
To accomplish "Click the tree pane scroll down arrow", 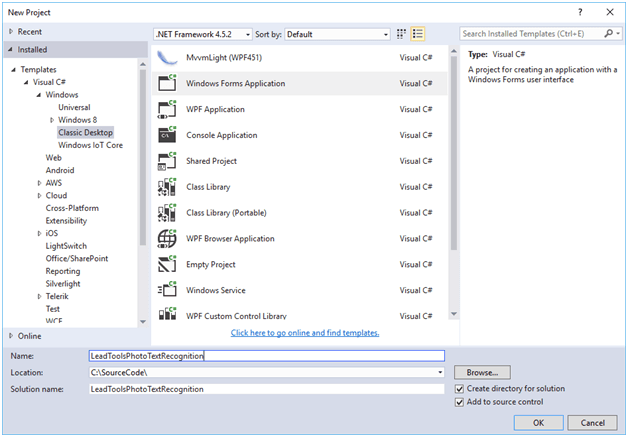I will tap(143, 322).
